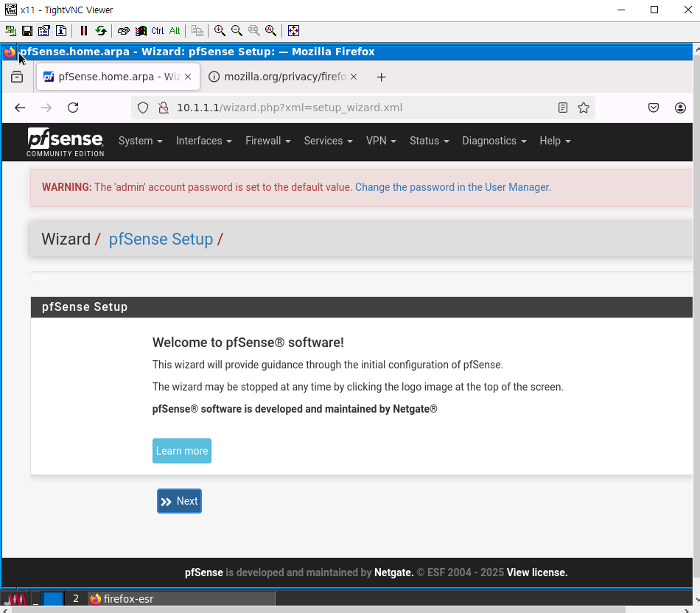The image size is (700, 613).
Task: Go back with Firefox back arrow
Action: coord(20,108)
